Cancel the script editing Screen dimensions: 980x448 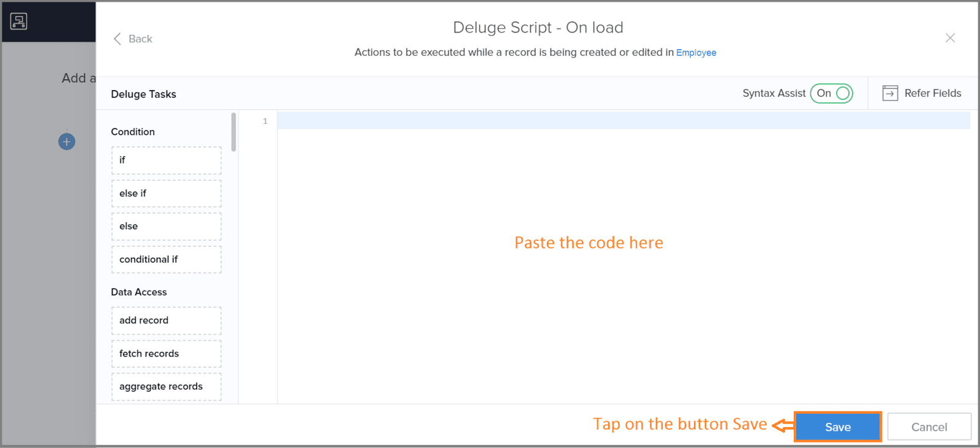click(x=929, y=427)
